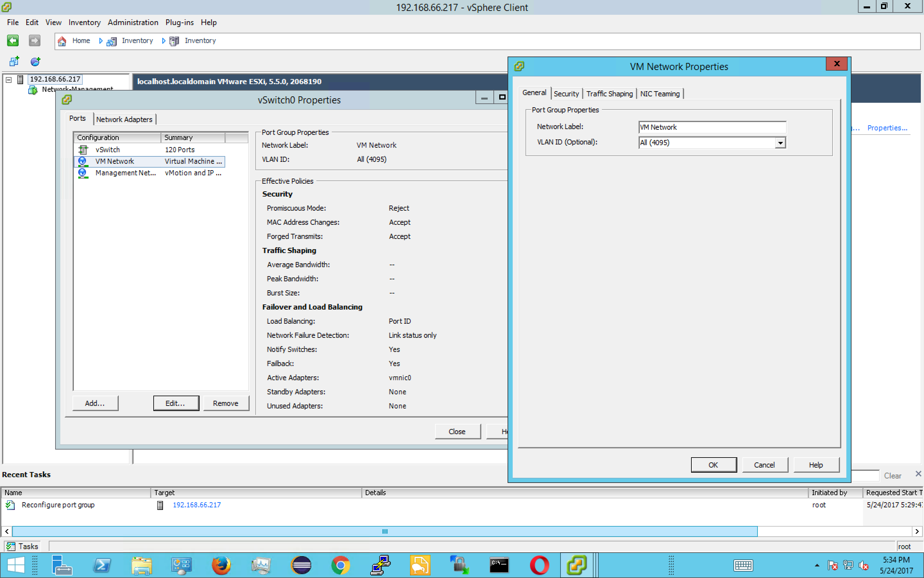Show hidden system tray icons
This screenshot has height=578, width=924.
pos(817,565)
